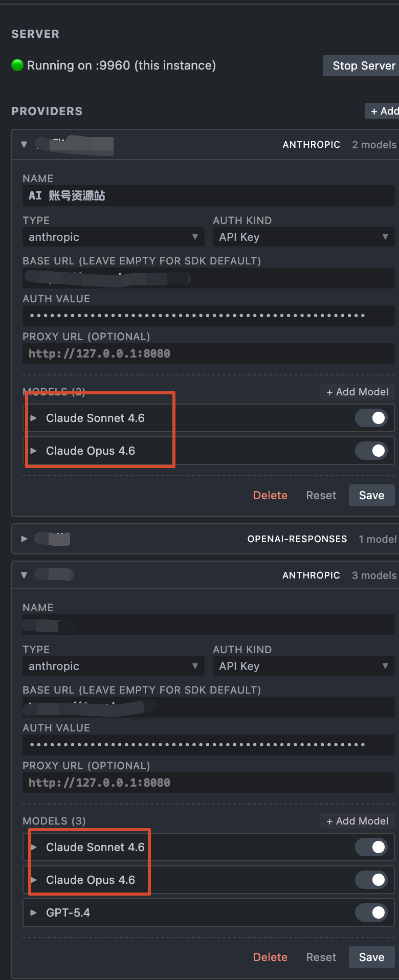Screen dimensions: 399x980
Task: Disable the GPT-5.4 model switch
Action: [x=371, y=912]
